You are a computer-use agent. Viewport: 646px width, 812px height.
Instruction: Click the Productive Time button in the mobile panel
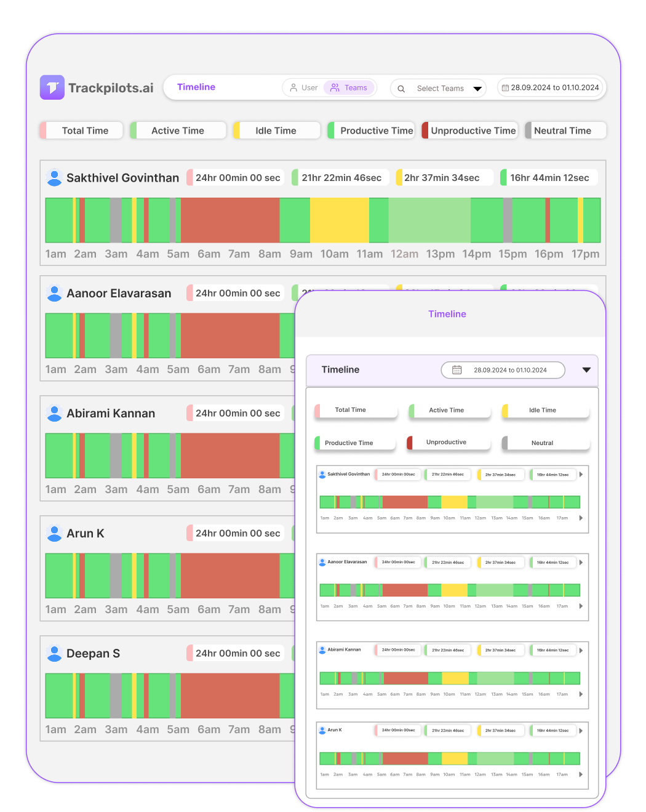coord(356,443)
